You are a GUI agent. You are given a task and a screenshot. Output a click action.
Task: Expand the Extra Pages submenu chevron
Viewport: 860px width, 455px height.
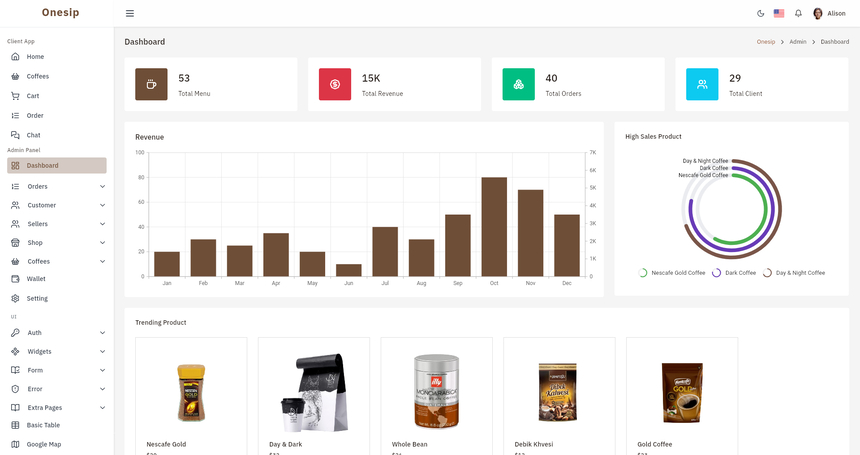pos(103,407)
